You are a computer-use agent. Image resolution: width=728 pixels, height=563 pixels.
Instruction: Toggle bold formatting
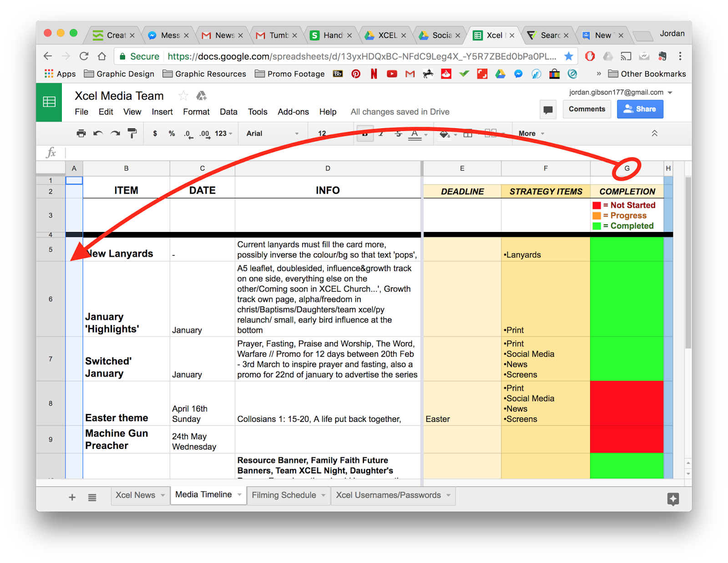point(365,134)
